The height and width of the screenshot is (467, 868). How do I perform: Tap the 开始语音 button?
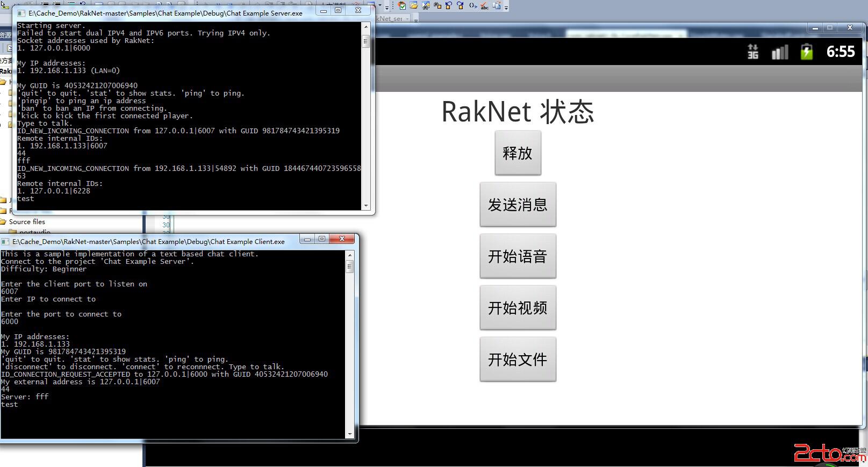[x=518, y=256]
